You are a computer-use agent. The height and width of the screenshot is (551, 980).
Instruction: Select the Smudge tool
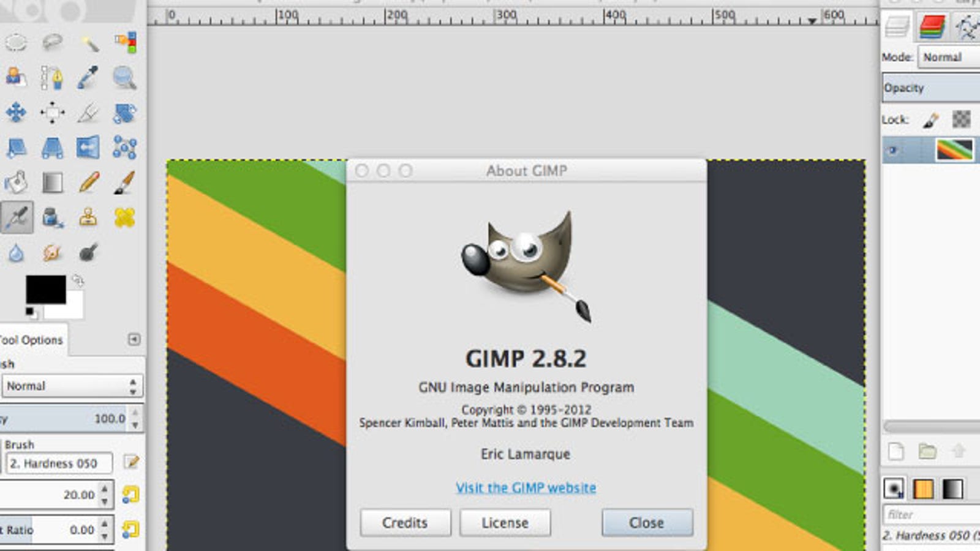pyautogui.click(x=52, y=253)
